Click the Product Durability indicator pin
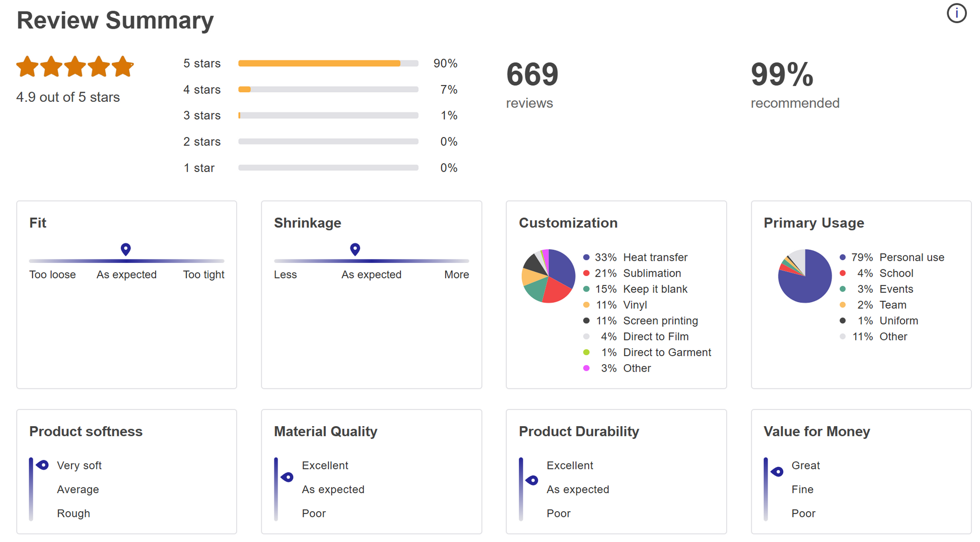Screen dimensions: 980x542 532,480
